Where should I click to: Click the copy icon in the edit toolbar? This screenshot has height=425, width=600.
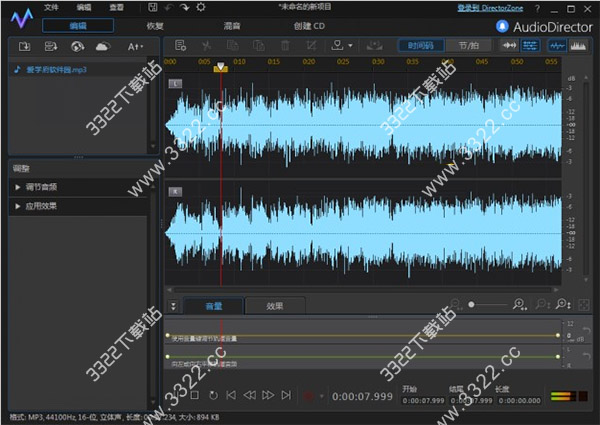click(232, 46)
